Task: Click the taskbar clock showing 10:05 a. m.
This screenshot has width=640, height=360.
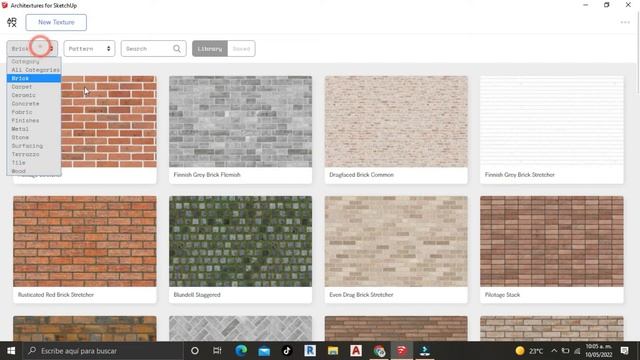Action: pos(599,351)
